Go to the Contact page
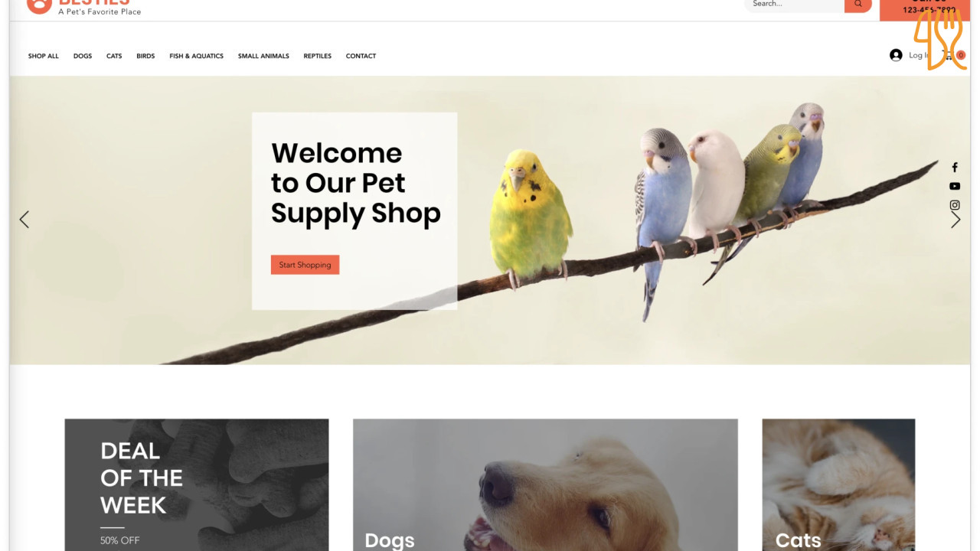 click(361, 56)
